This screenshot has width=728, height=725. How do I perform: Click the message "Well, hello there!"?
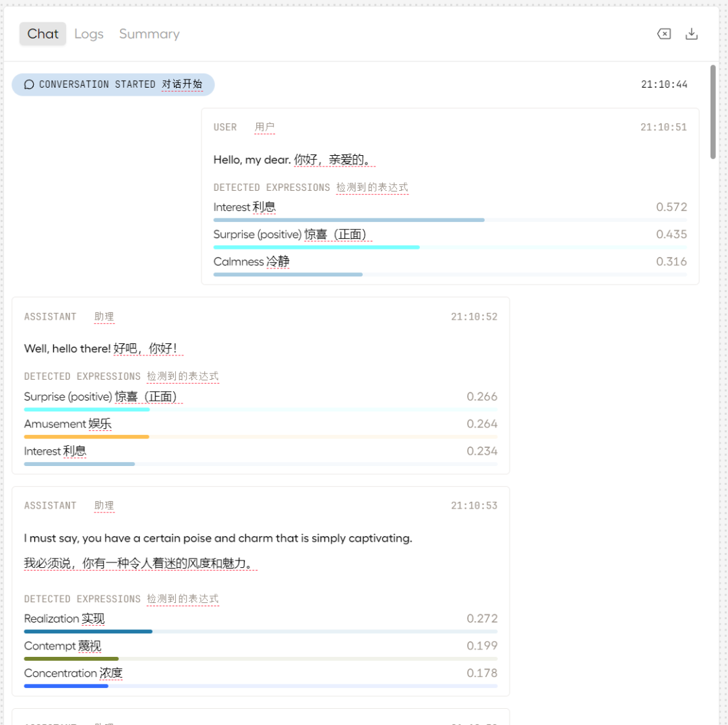[x=67, y=348]
